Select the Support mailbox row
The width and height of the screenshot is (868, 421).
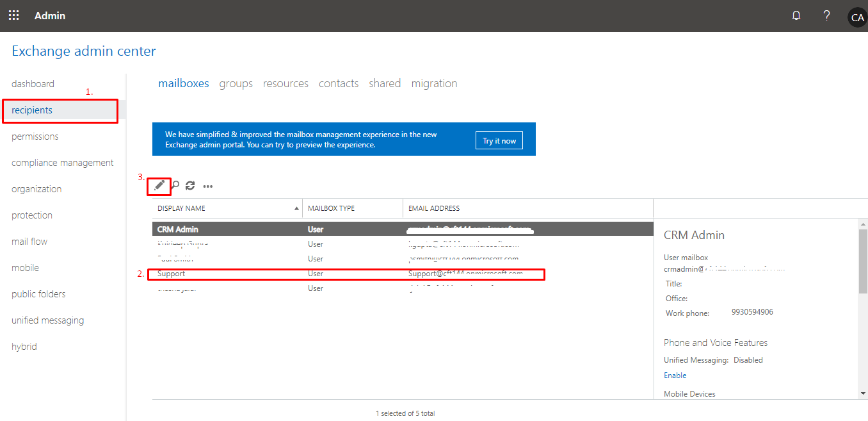click(x=403, y=274)
